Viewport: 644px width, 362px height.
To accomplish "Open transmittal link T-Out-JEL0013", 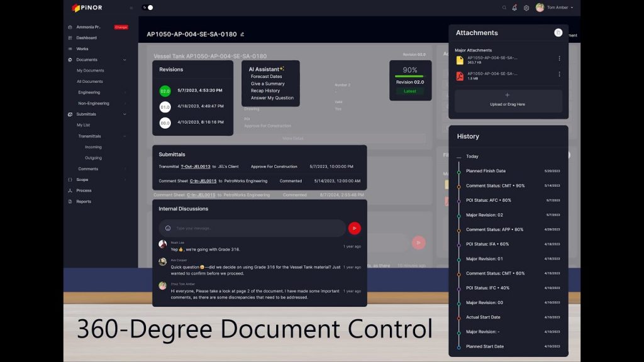I will coord(196,167).
